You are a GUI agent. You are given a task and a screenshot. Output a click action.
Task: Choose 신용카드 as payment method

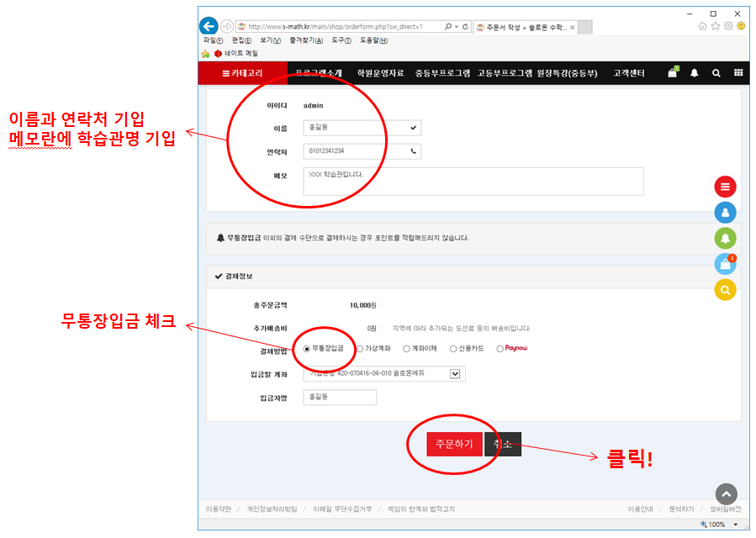(453, 348)
